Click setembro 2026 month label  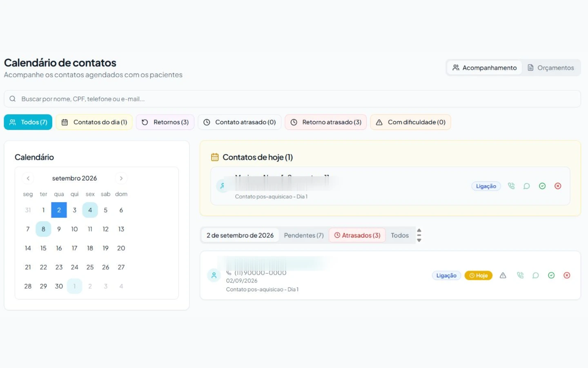tap(74, 178)
